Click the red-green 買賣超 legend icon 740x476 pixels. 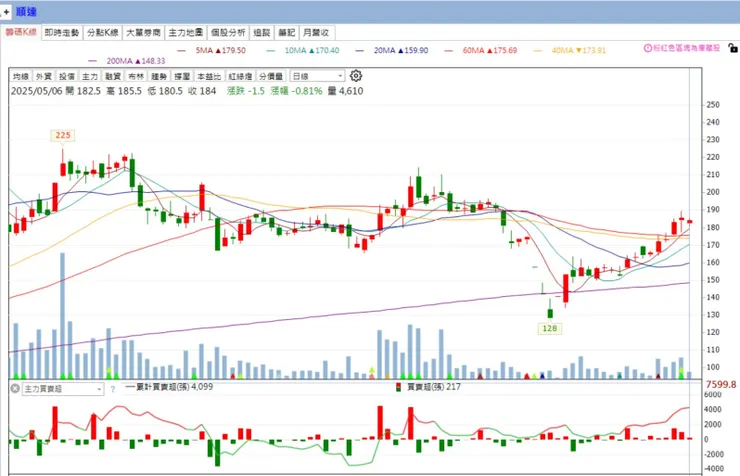399,387
